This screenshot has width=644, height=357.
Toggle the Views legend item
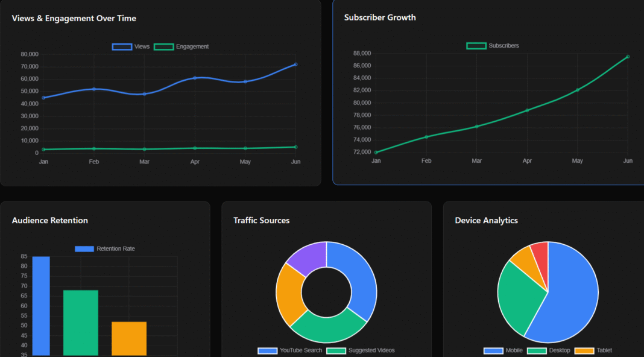click(131, 47)
